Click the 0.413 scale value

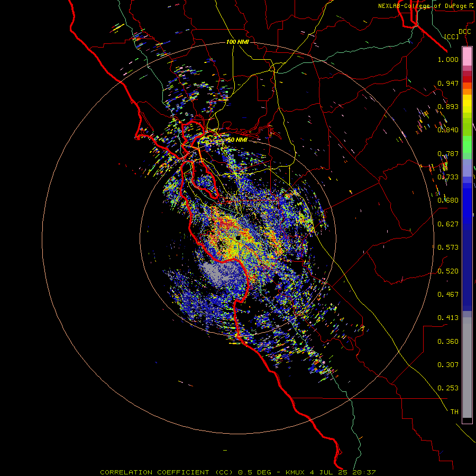click(x=448, y=318)
